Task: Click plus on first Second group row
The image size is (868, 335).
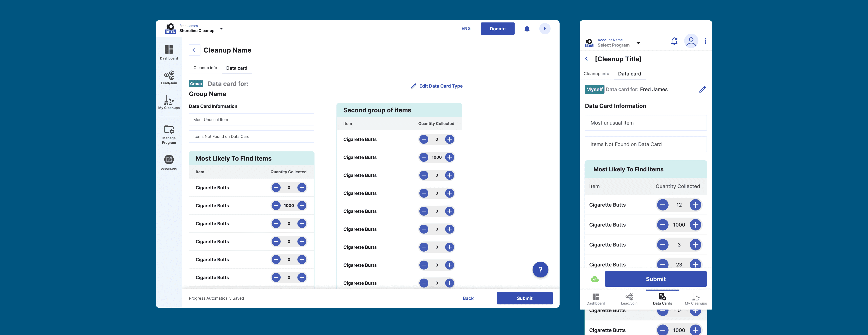Action: pos(449,139)
